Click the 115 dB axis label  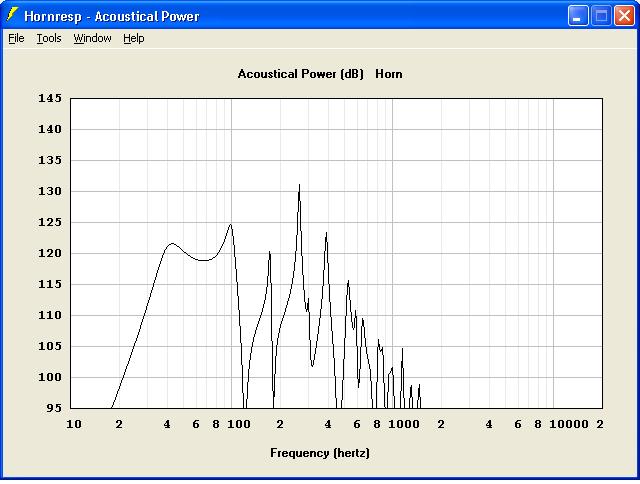point(50,284)
